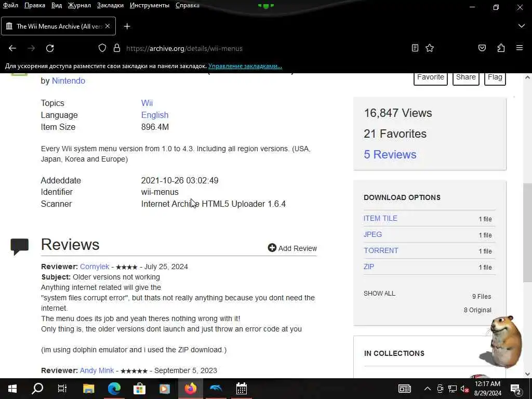The height and width of the screenshot is (399, 532).
Task: List all tabs via the chevron
Action: point(522,26)
